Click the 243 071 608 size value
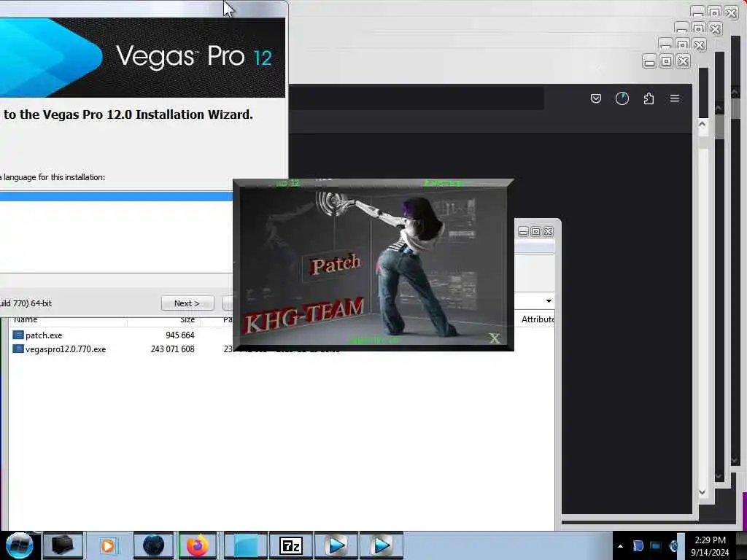 pyautogui.click(x=172, y=349)
